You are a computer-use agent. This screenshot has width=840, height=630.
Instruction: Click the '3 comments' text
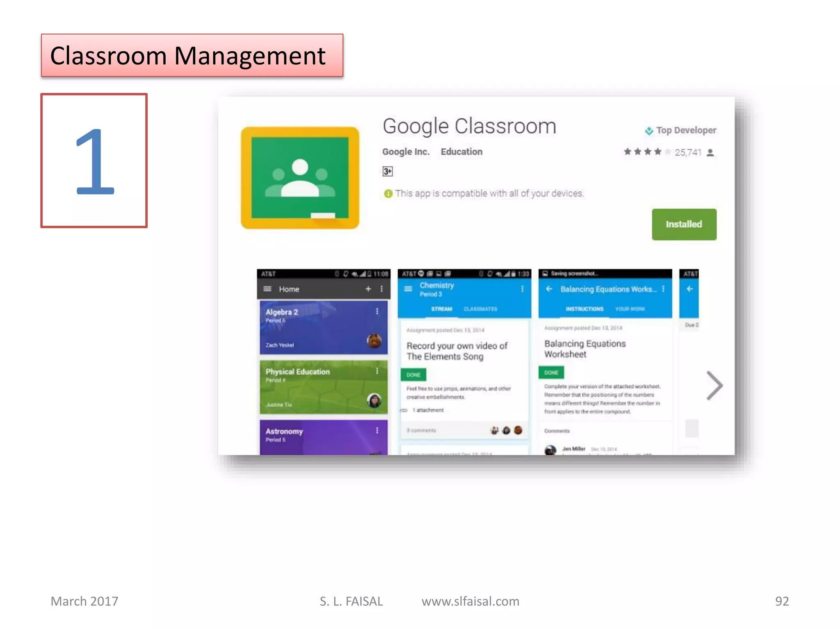421,430
